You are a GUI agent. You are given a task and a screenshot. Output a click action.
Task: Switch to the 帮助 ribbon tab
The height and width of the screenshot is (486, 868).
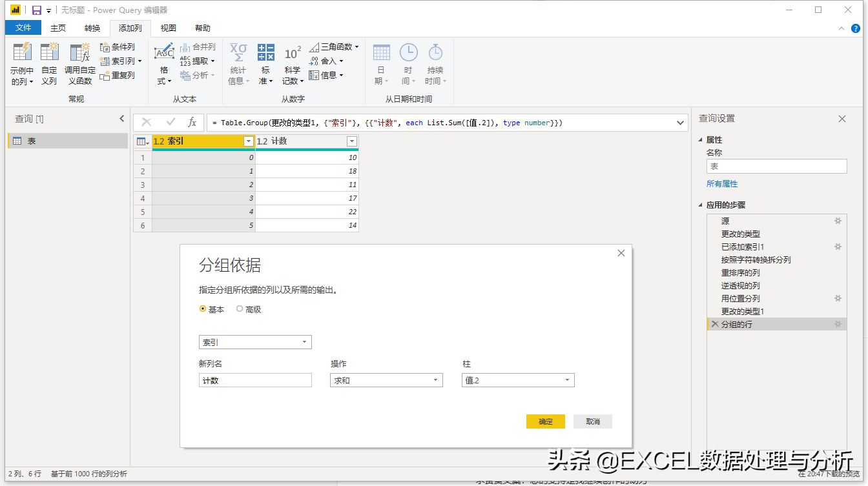tap(203, 28)
